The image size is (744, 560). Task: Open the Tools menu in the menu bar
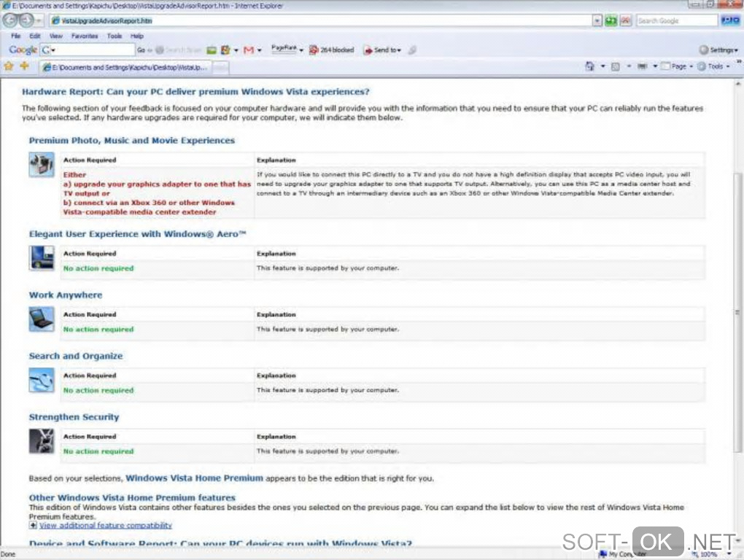[x=115, y=36]
